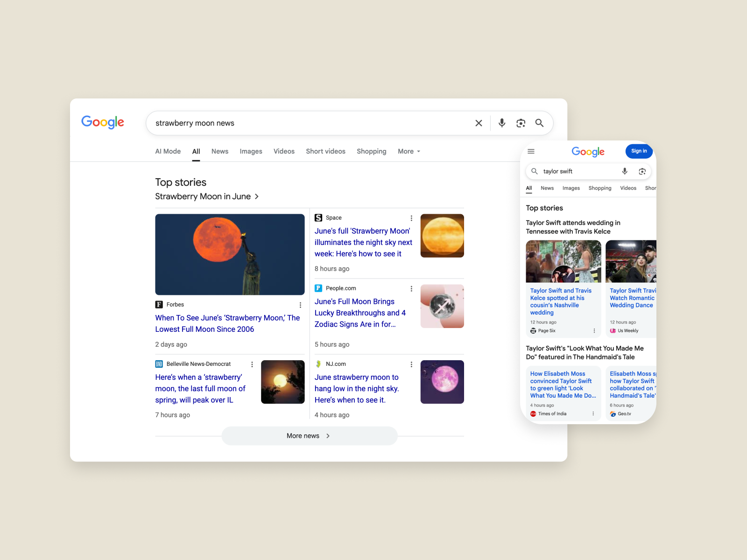Open the three-dot menu on the Times of India card
The height and width of the screenshot is (560, 747).
(593, 414)
